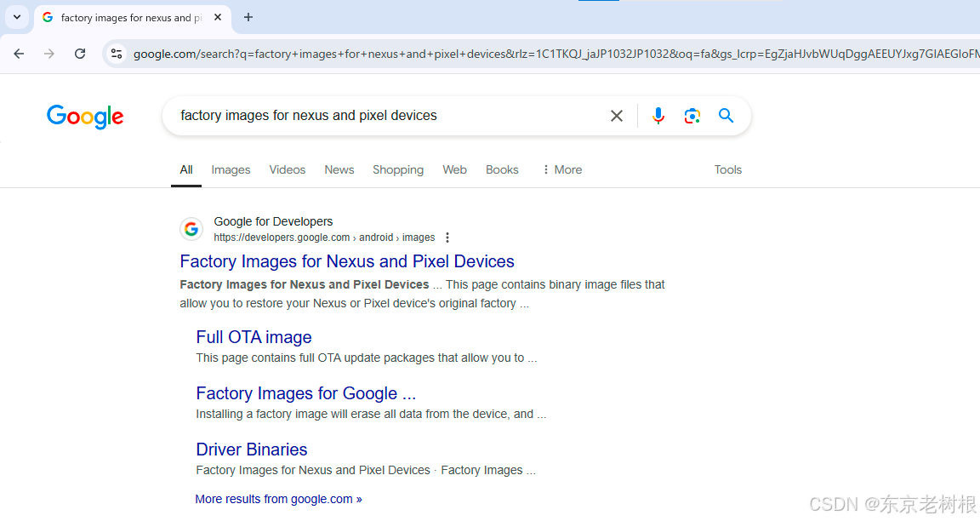Submit search with magnifier icon
The image size is (980, 521).
point(726,116)
